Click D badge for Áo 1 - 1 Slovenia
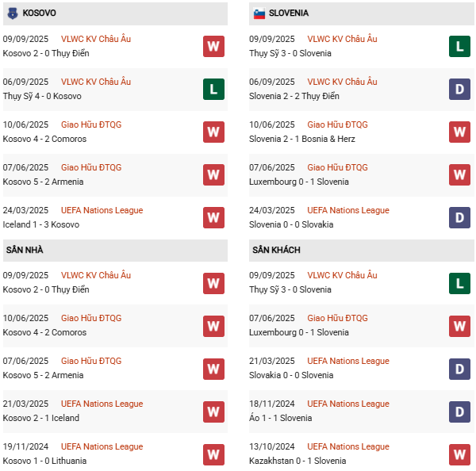This screenshot has width=476, height=471. (x=459, y=411)
